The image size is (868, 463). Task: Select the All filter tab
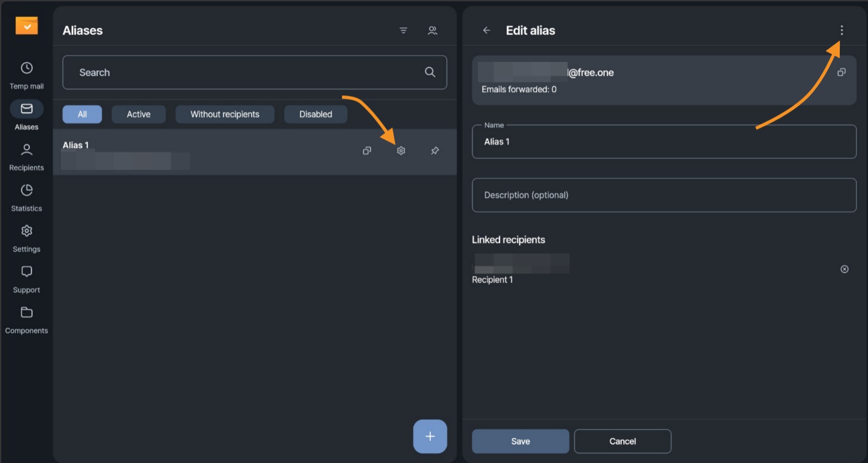(x=82, y=114)
